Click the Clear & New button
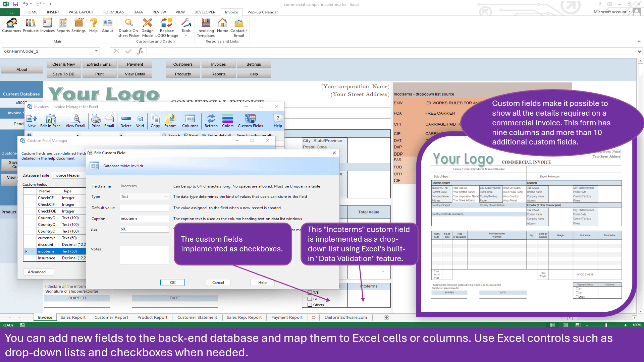This screenshot has width=644, height=362. pyautogui.click(x=64, y=64)
